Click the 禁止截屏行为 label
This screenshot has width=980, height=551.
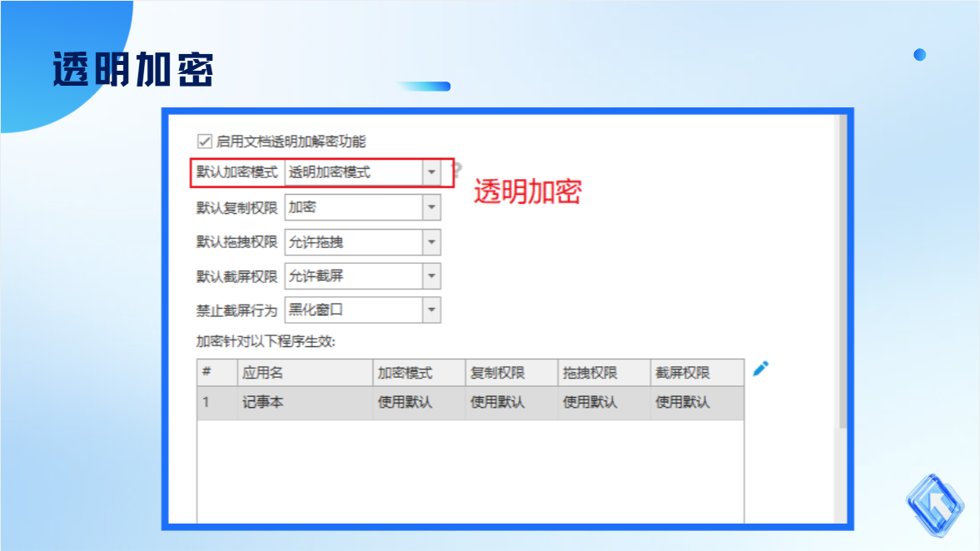coord(236,310)
